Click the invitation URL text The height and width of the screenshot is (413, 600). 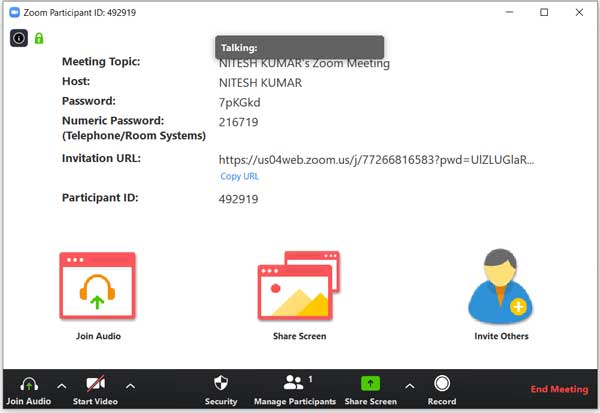coord(376,160)
